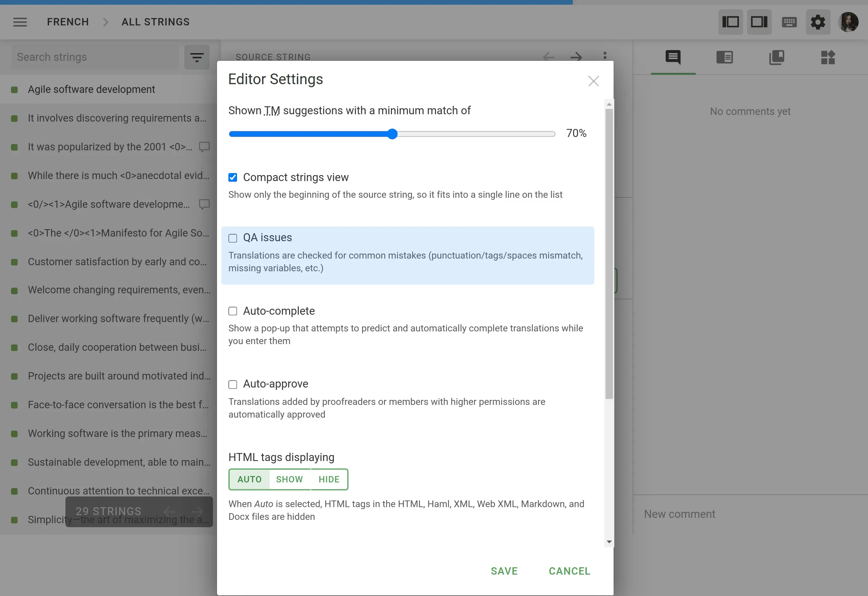Screen dimensions: 868x596
Task: Save the editor settings
Action: (x=504, y=571)
